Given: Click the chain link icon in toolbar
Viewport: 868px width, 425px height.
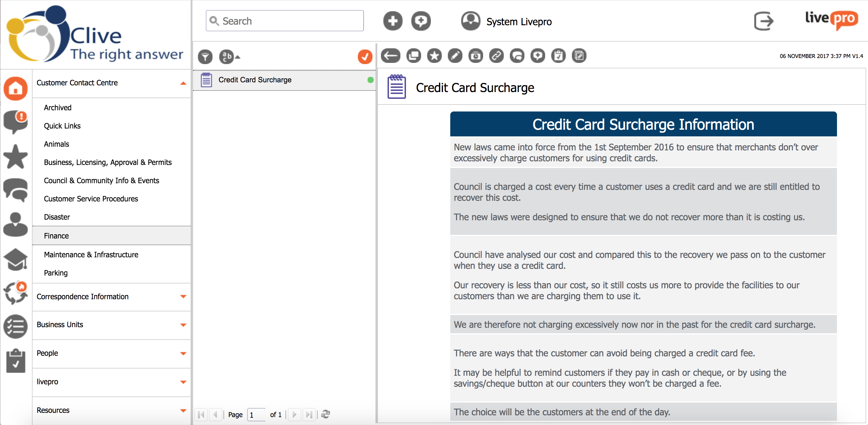Looking at the screenshot, I should pyautogui.click(x=496, y=56).
